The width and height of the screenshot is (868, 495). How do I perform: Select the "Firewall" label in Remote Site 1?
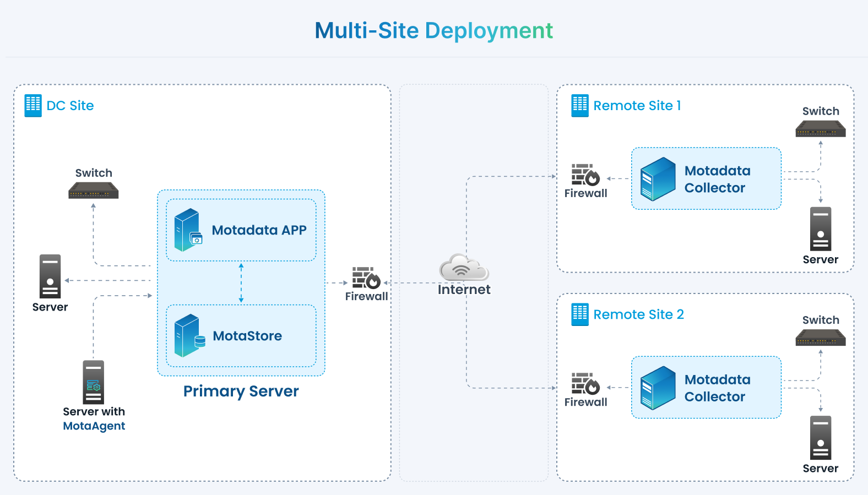tap(585, 193)
